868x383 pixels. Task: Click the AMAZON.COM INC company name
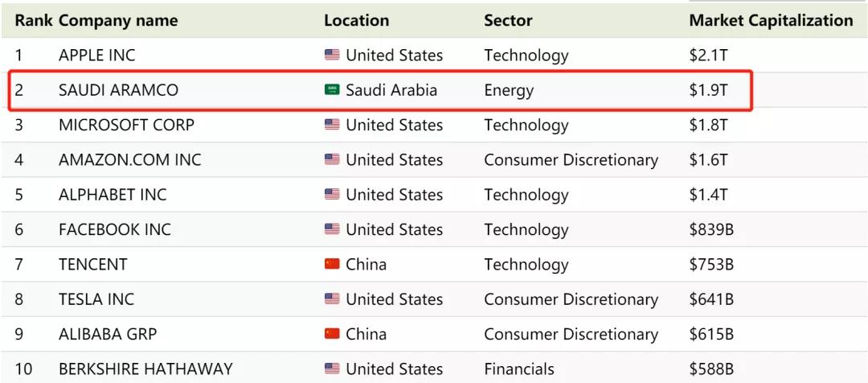(x=129, y=160)
